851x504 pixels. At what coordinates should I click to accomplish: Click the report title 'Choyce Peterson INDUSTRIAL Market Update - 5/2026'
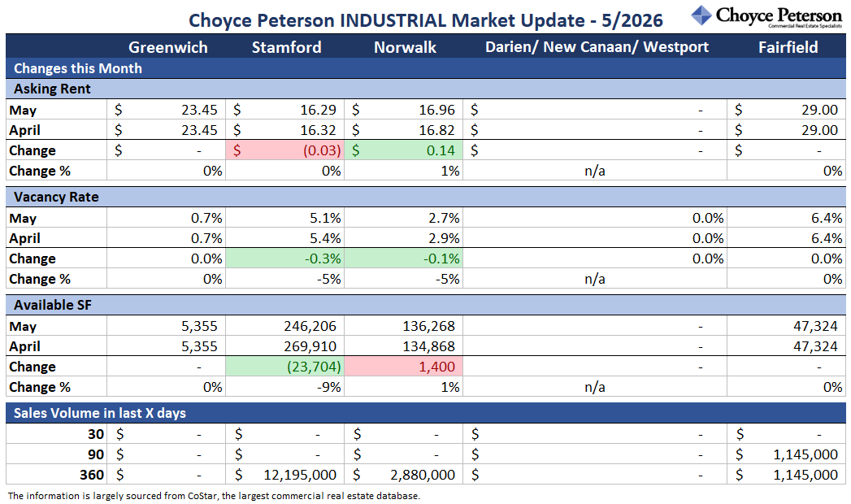click(x=426, y=20)
